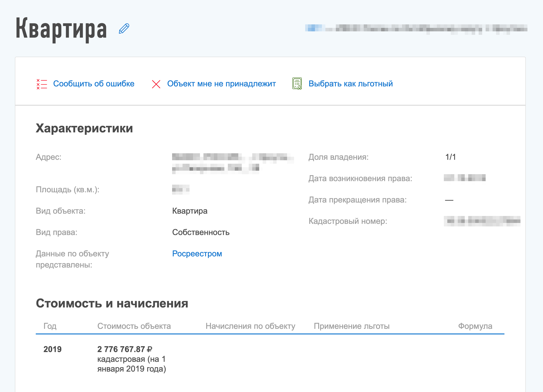The image size is (543, 392).
Task: Choose Выбрать как льготный link
Action: click(350, 84)
